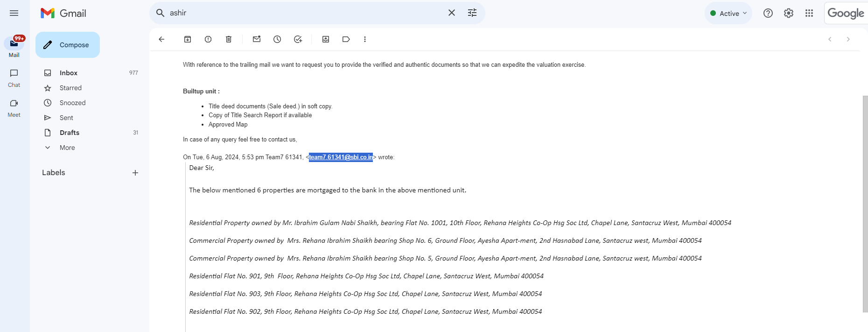Go to the older email arrow
This screenshot has width=868, height=332.
[x=848, y=39]
